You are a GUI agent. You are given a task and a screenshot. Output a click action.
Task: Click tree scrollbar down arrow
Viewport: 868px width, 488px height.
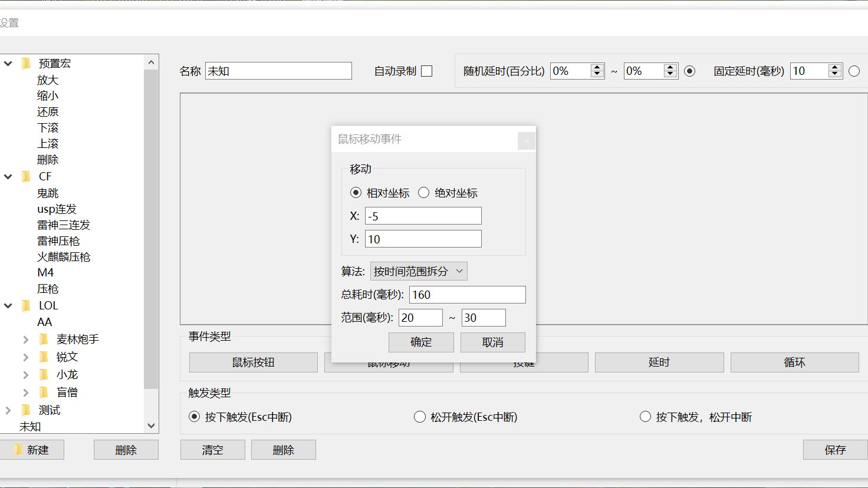click(152, 426)
